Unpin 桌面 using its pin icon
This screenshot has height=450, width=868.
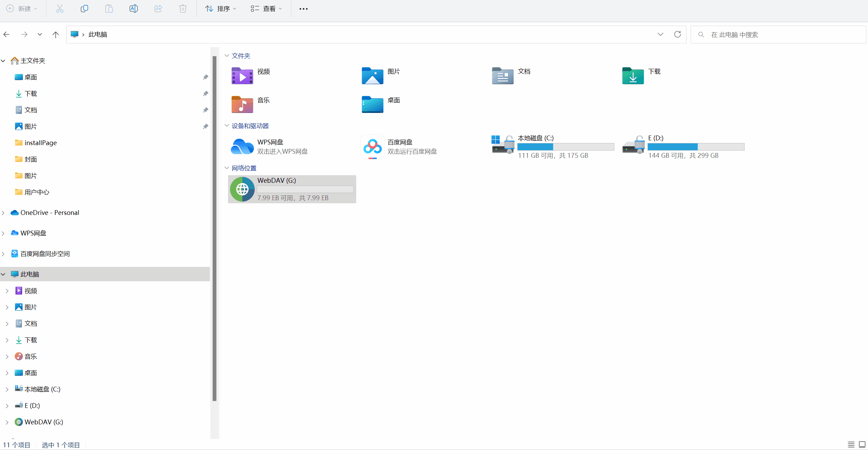205,77
